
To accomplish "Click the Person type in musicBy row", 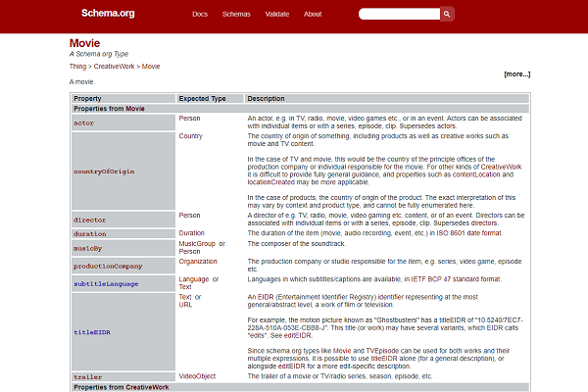I will click(x=189, y=252).
